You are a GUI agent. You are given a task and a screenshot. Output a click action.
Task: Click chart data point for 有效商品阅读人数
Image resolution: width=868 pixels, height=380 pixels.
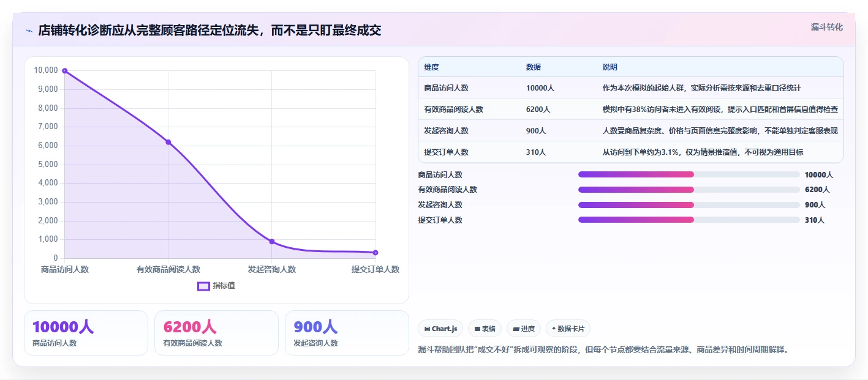tap(168, 142)
